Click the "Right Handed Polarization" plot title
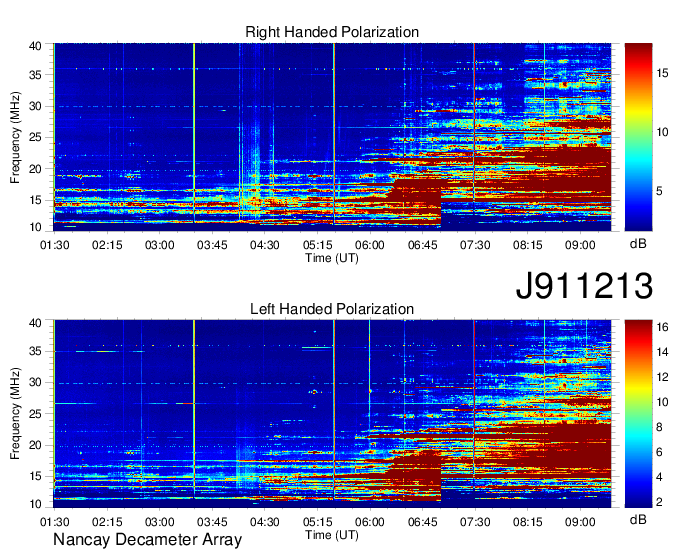The height and width of the screenshot is (552, 680). 332,32
